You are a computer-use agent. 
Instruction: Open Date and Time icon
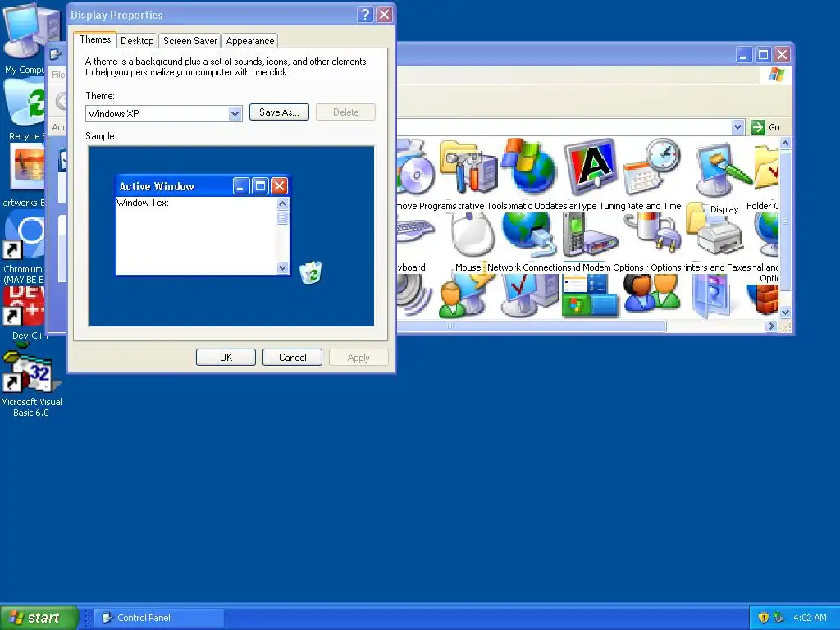pos(652,167)
